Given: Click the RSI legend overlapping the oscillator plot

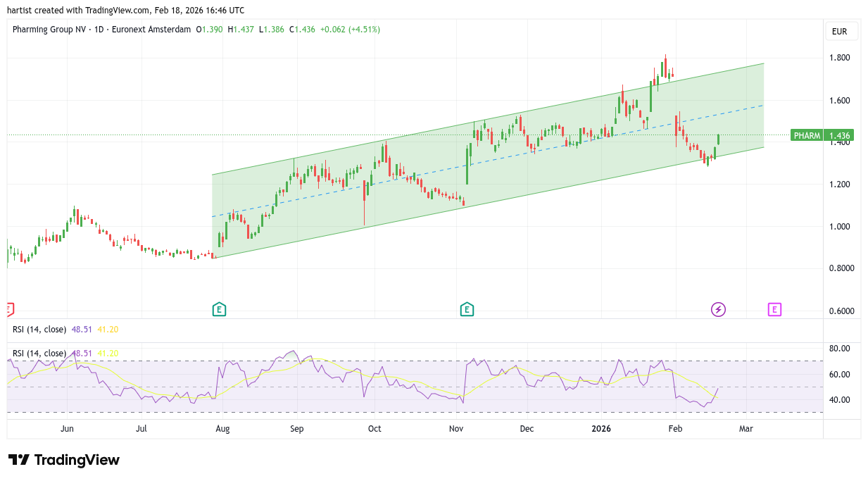Looking at the screenshot, I should [x=39, y=353].
